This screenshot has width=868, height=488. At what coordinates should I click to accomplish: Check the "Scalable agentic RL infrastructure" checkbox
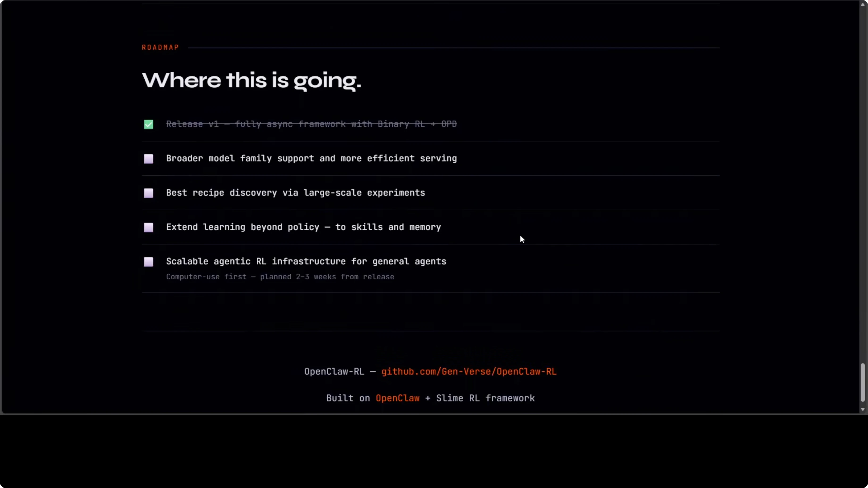pos(148,262)
